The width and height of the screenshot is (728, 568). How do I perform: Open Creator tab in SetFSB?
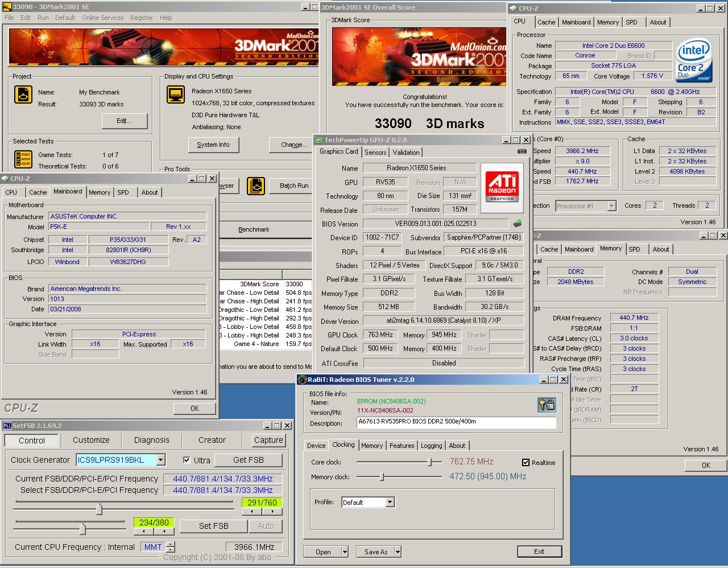pos(212,440)
